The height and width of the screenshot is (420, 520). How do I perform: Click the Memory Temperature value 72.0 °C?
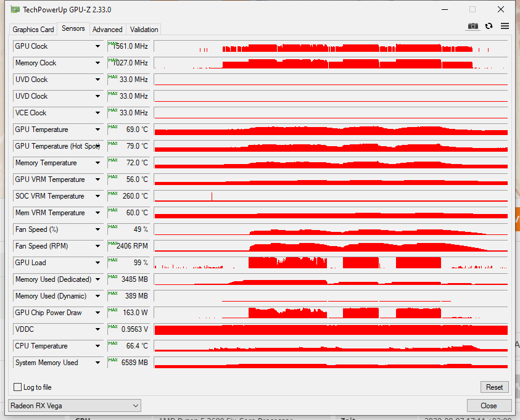click(x=129, y=163)
